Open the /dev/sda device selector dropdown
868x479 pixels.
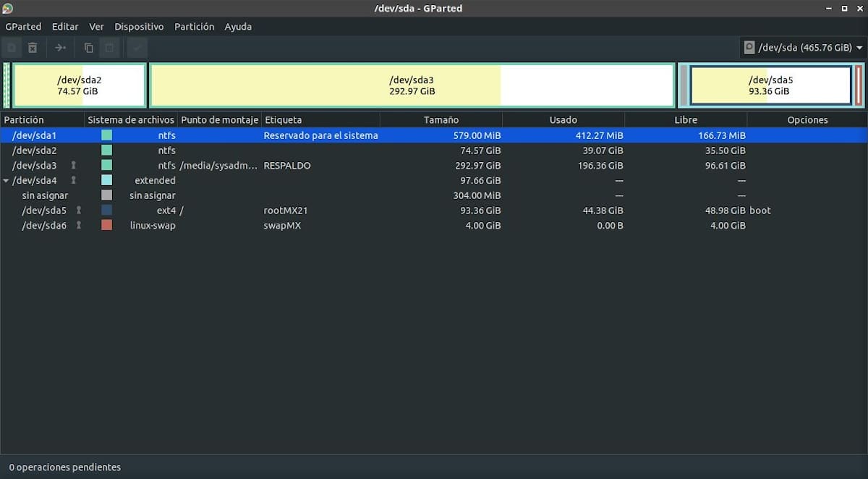click(796, 47)
